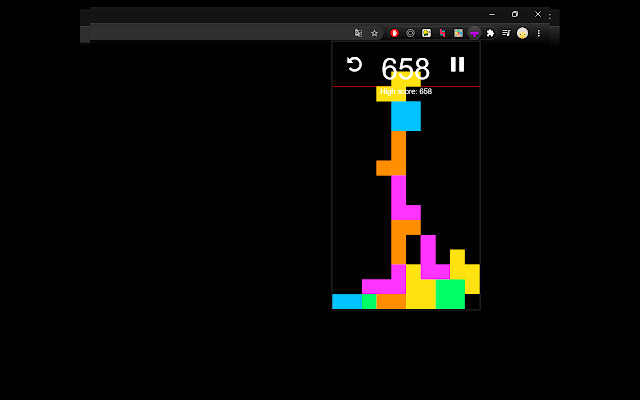Click the green block at bottom right

(450, 294)
